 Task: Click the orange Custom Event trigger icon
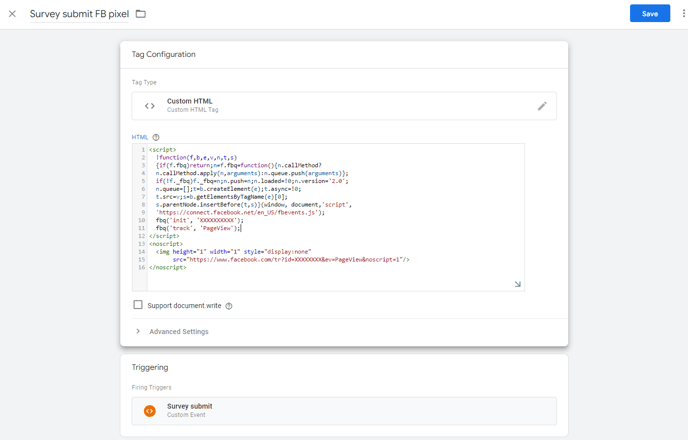pyautogui.click(x=150, y=411)
